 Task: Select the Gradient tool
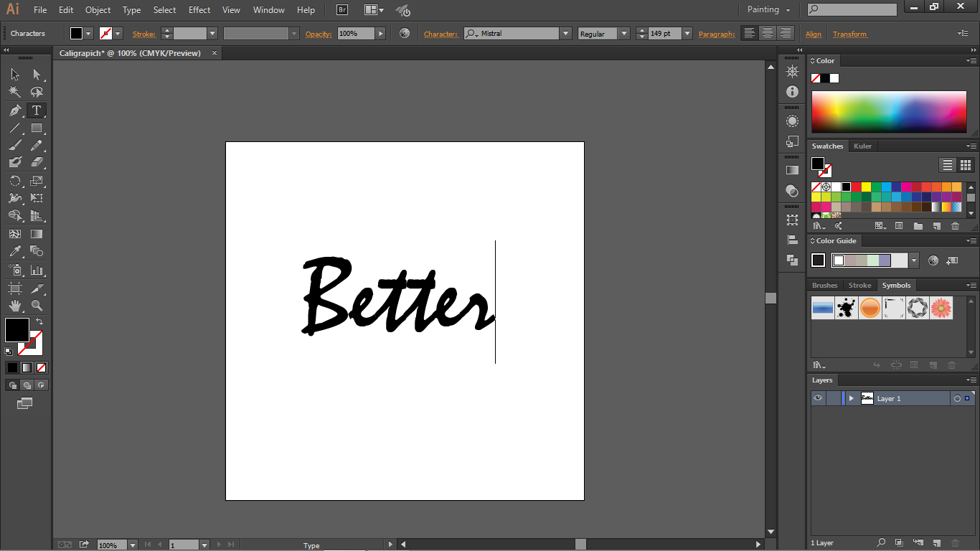click(37, 234)
